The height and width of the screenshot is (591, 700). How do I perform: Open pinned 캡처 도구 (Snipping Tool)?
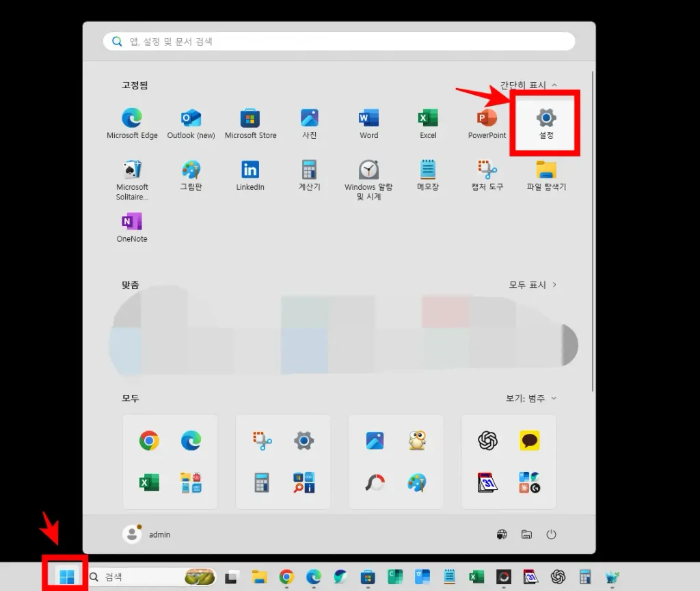click(487, 176)
